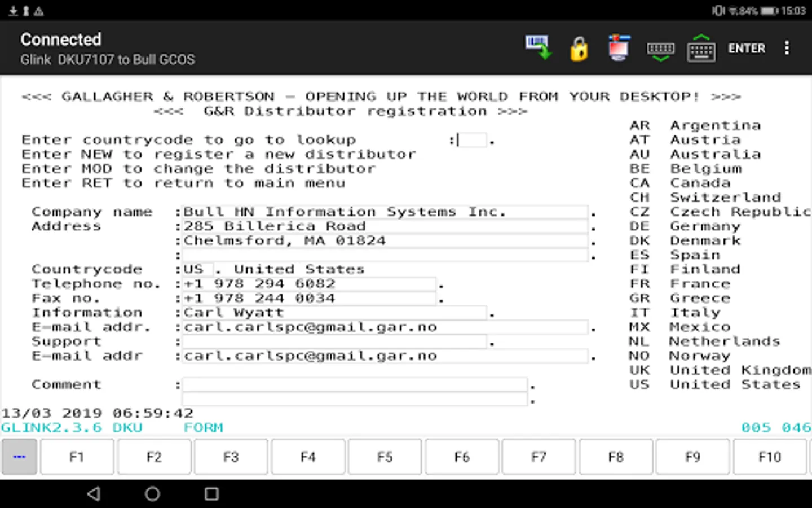Viewport: 812px width, 508px height.
Task: Click the Telephone no. field
Action: [309, 284]
